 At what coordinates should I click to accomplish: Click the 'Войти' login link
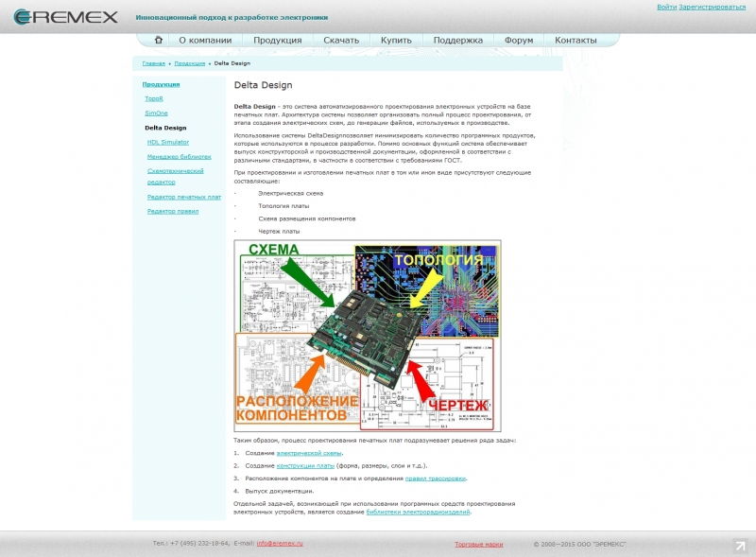(667, 8)
